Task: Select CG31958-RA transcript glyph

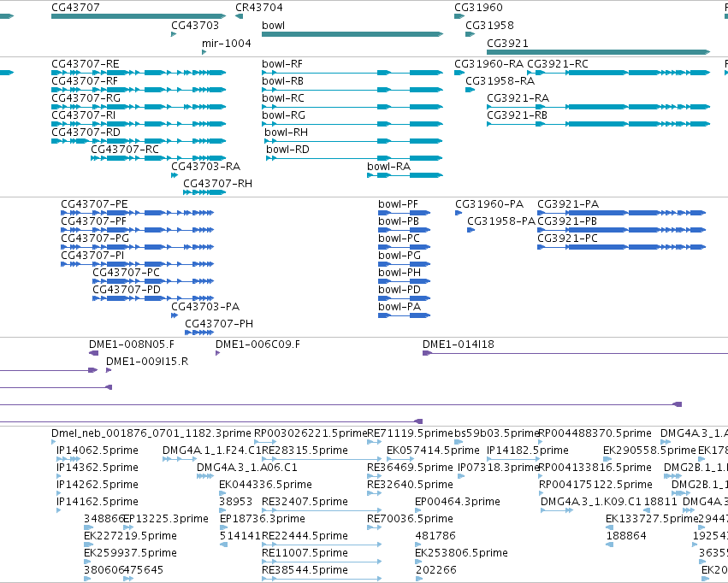Action: click(470, 90)
